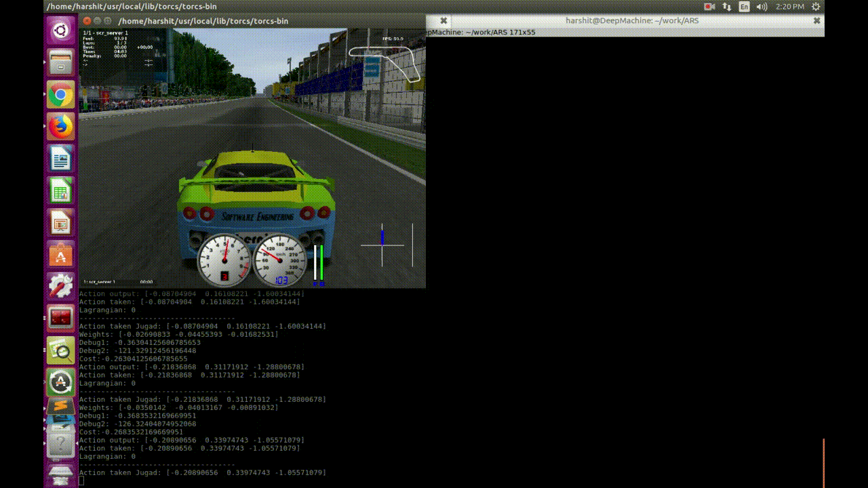Viewport: 868px width, 488px height.
Task: Click Weights line starting with -0.0350142
Action: (179, 407)
